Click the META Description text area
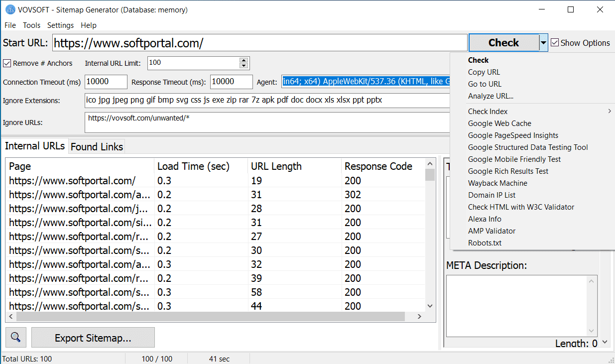Viewport: 615px width, 364px height. pyautogui.click(x=517, y=306)
